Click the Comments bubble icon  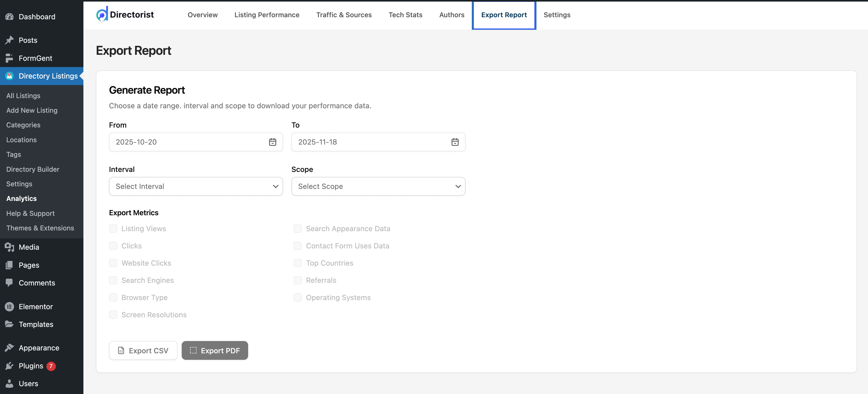pyautogui.click(x=9, y=283)
